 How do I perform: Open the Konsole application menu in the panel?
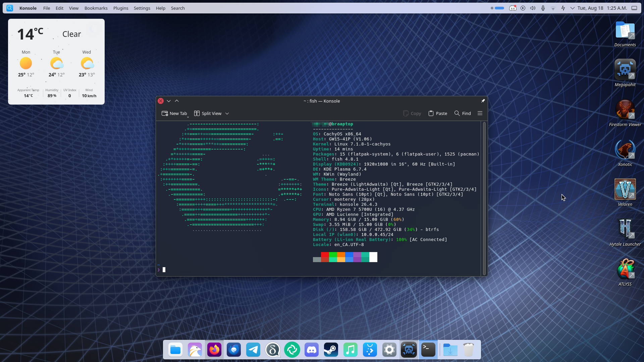pos(28,8)
